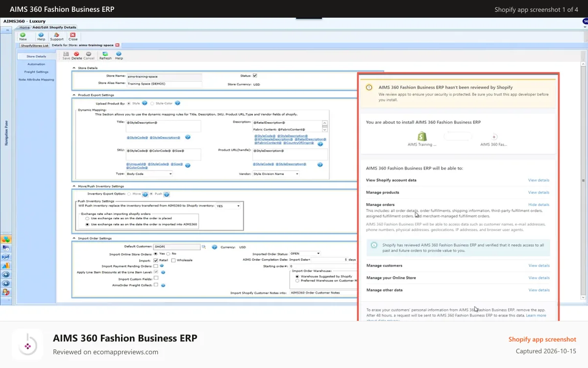The width and height of the screenshot is (588, 368).
Task: Enable Import Payment Pending Orders checkbox
Action: [x=156, y=266]
